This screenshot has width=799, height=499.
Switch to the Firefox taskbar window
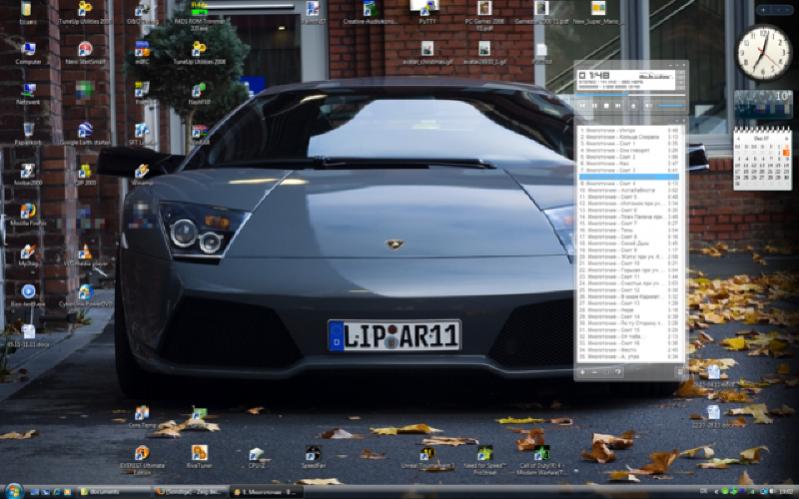point(190,492)
